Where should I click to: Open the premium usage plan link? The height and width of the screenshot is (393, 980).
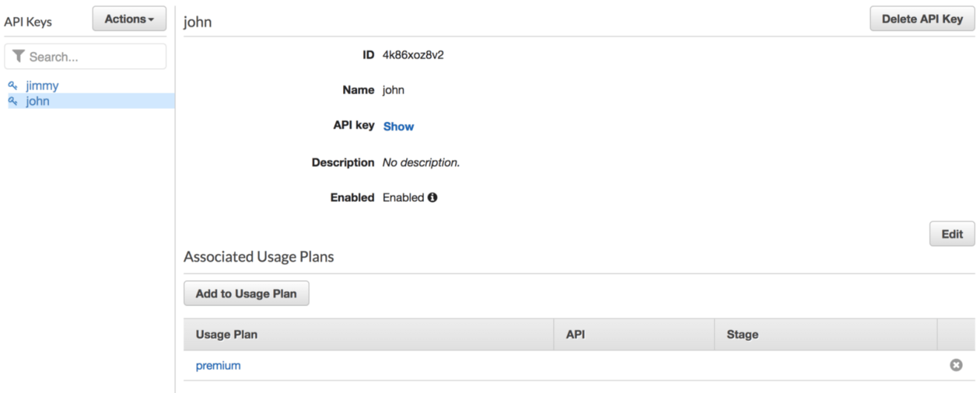tap(218, 366)
